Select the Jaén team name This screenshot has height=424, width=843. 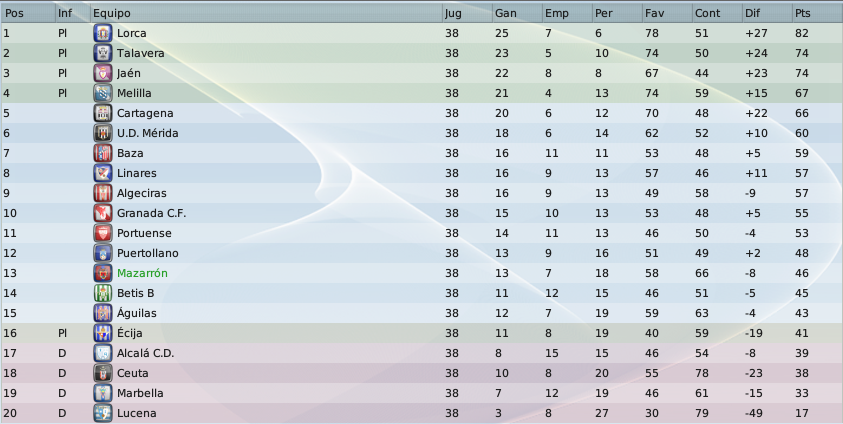(x=129, y=73)
